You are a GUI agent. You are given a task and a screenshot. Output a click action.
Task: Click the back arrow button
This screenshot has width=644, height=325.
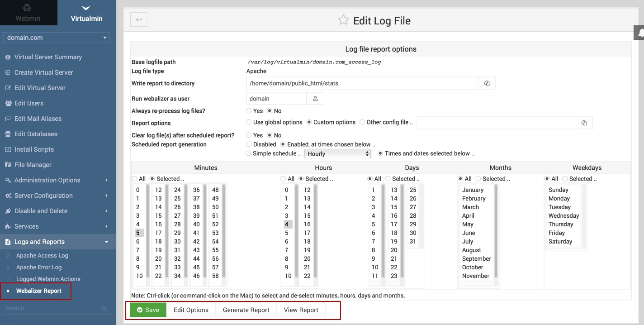click(139, 19)
